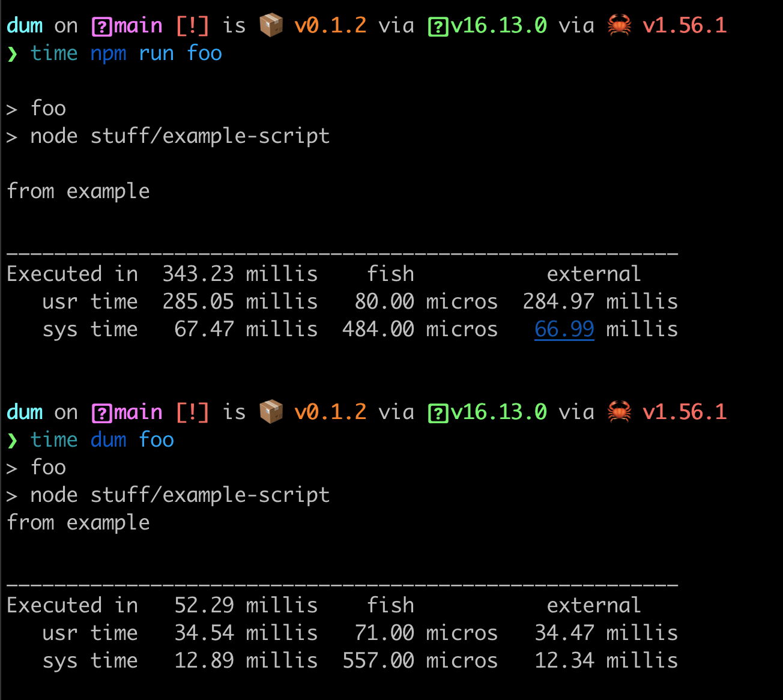This screenshot has height=700, width=783.
Task: Click 'node stuff/example-script' in dum output
Action: coord(180,495)
